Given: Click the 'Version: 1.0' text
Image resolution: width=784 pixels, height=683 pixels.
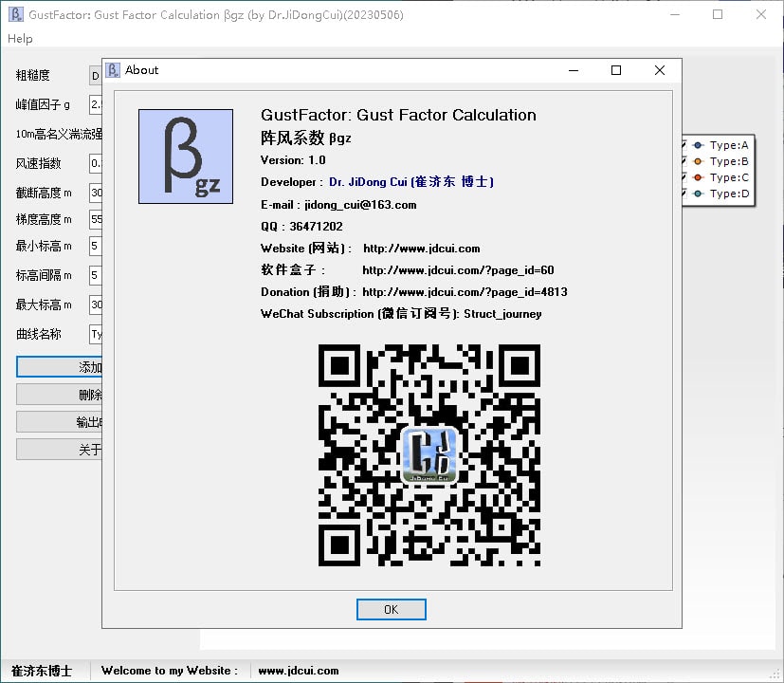Looking at the screenshot, I should coord(293,160).
